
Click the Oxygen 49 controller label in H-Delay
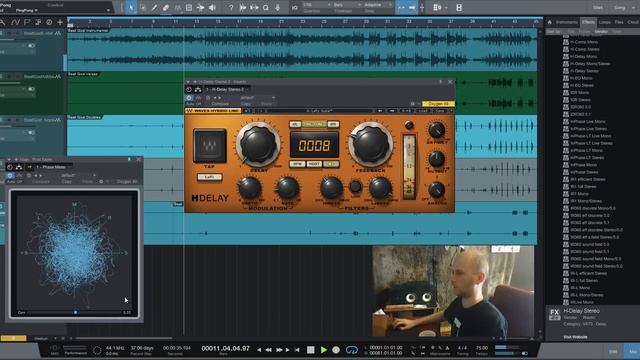(438, 104)
